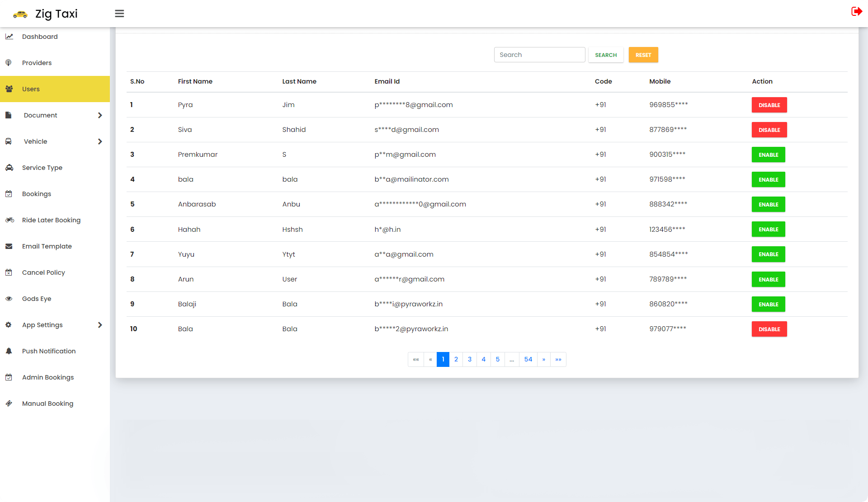
Task: Open the Bookings menu item
Action: (x=55, y=194)
